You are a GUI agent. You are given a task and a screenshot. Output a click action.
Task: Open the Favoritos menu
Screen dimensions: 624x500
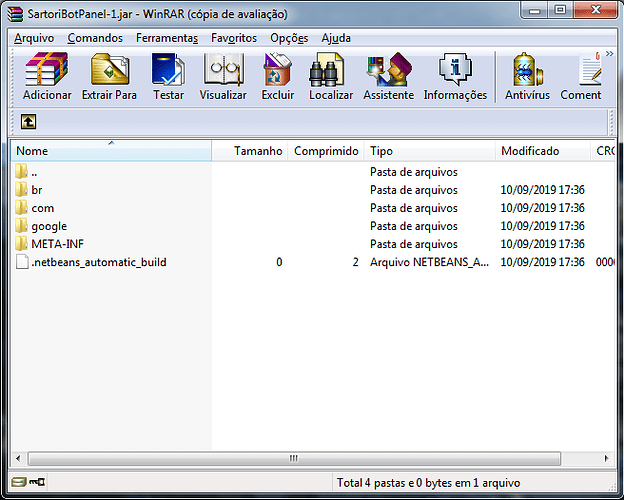pyautogui.click(x=234, y=38)
